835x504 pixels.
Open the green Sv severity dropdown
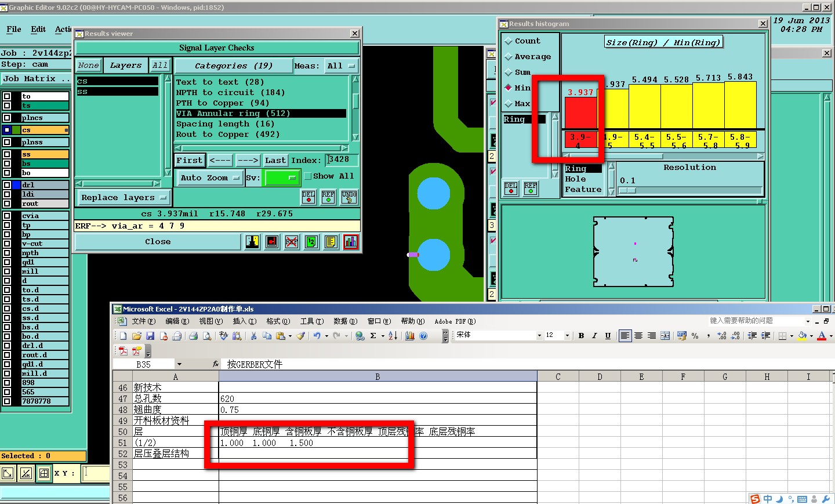(282, 178)
